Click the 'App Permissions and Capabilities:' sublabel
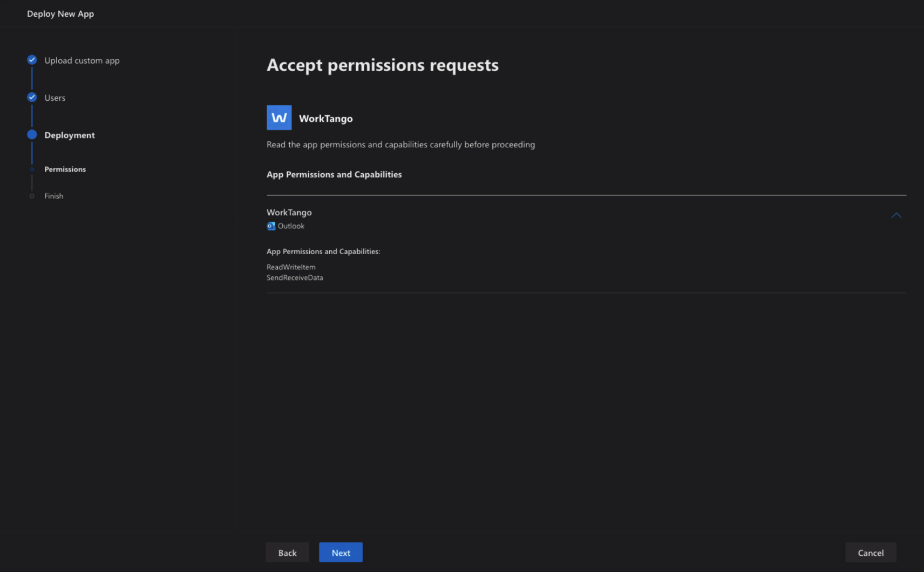Image resolution: width=924 pixels, height=572 pixels. pyautogui.click(x=323, y=251)
